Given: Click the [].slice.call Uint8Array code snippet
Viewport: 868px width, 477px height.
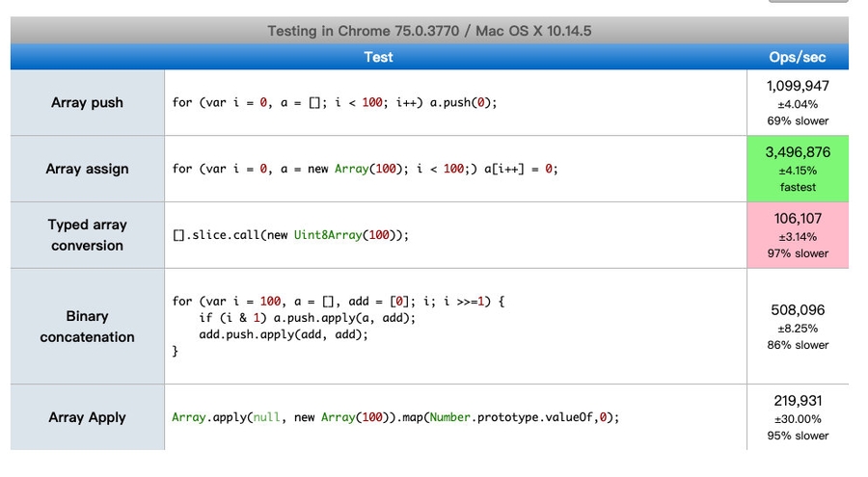Looking at the screenshot, I should (290, 235).
